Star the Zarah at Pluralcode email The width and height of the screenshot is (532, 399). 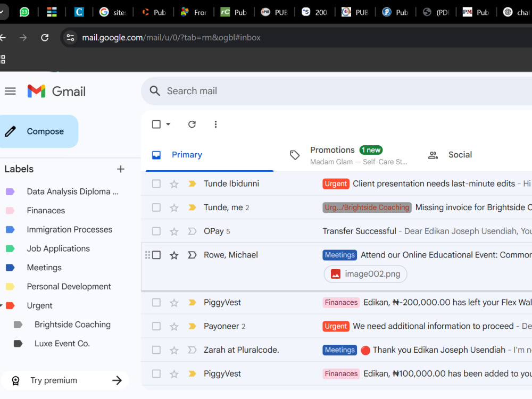pos(174,350)
